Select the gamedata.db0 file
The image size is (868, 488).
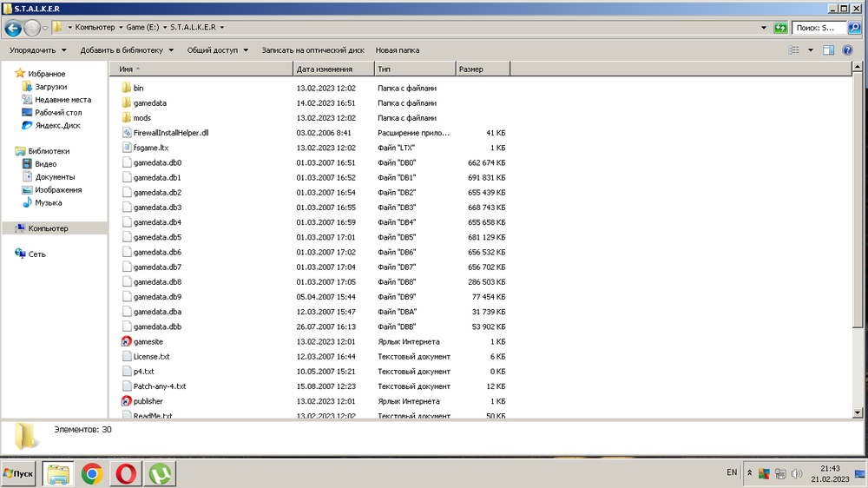click(157, 162)
